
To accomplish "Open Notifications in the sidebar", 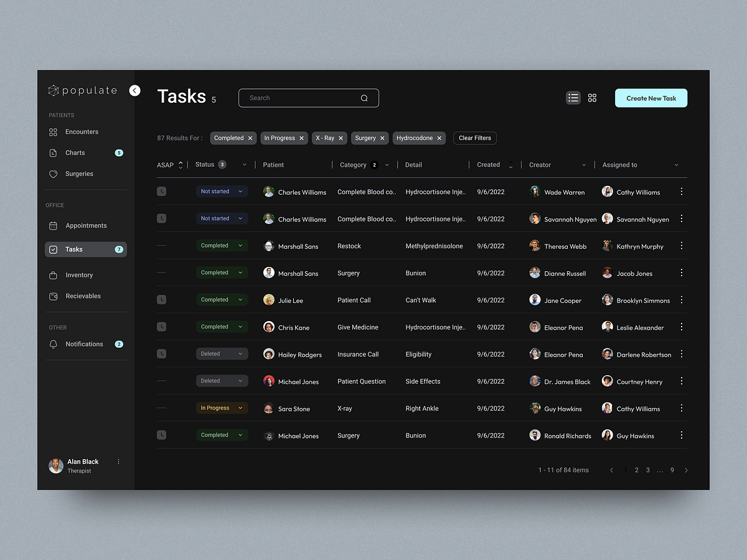I will [x=84, y=343].
